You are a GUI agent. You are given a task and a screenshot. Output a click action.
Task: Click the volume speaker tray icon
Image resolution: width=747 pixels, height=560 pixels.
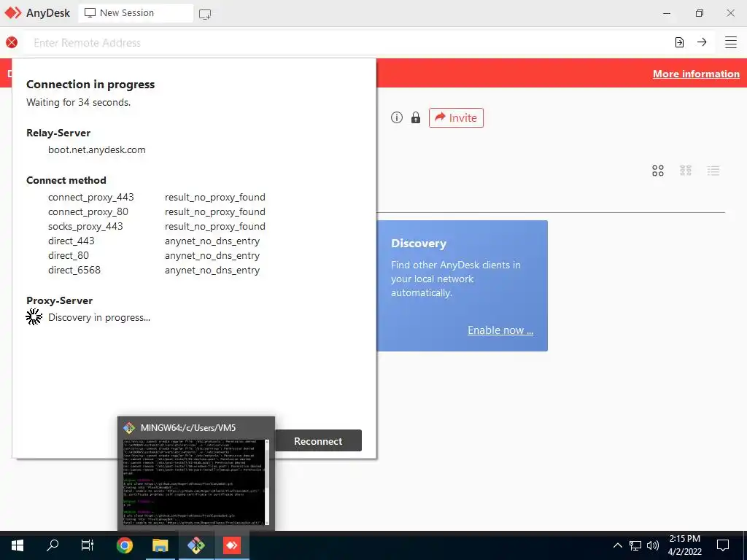(653, 545)
